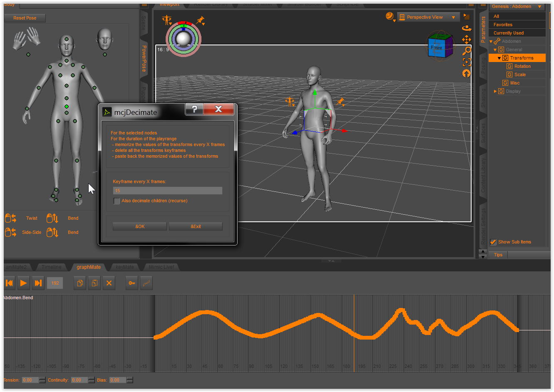Open the draw style sphere menu

390,17
